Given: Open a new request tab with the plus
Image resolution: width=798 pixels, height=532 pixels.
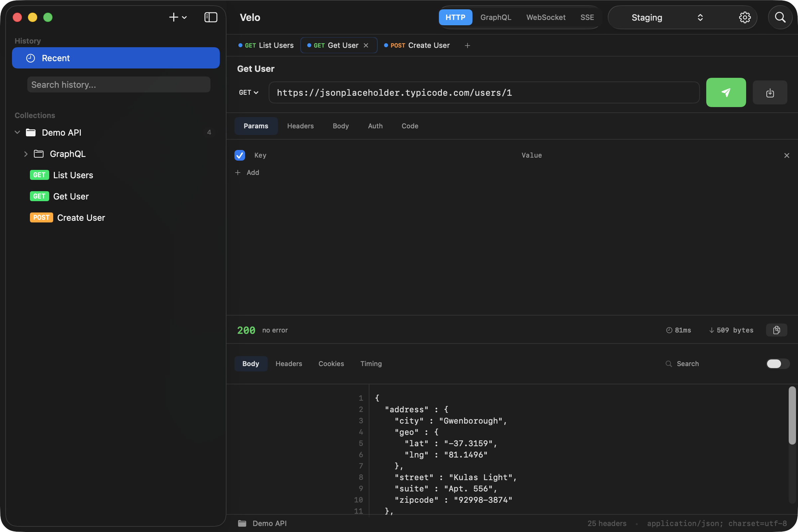Looking at the screenshot, I should [467, 45].
